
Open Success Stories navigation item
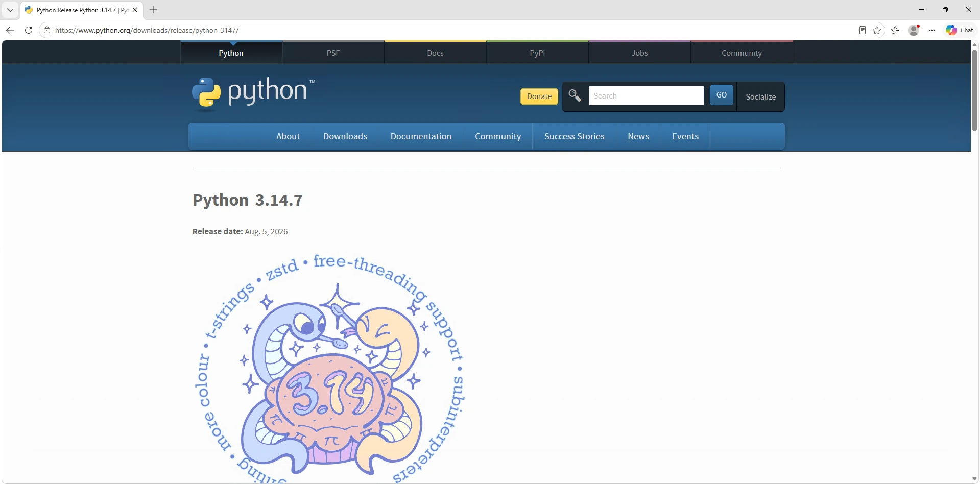575,136
